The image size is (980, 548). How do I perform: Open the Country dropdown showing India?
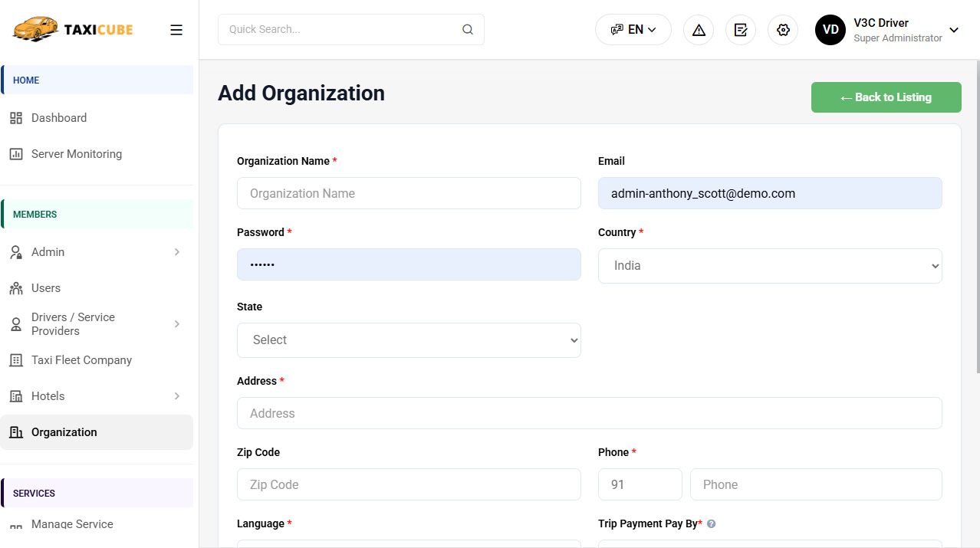point(770,266)
